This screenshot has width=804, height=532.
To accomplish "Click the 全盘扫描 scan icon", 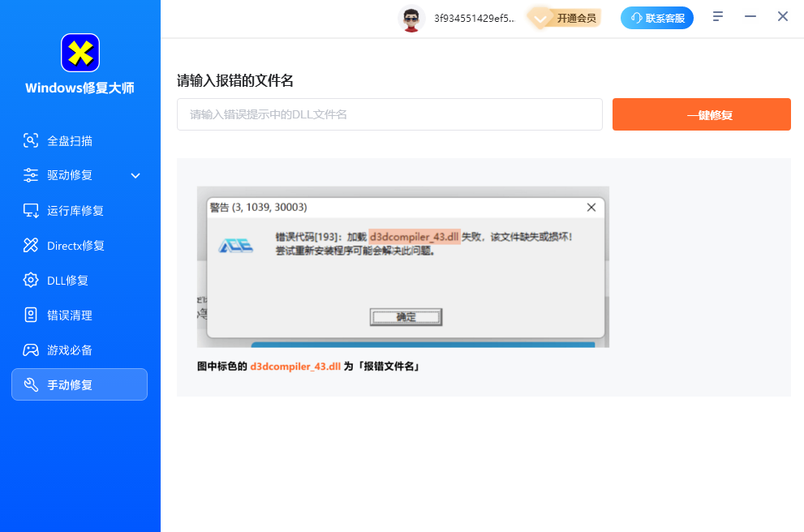I will pos(31,140).
